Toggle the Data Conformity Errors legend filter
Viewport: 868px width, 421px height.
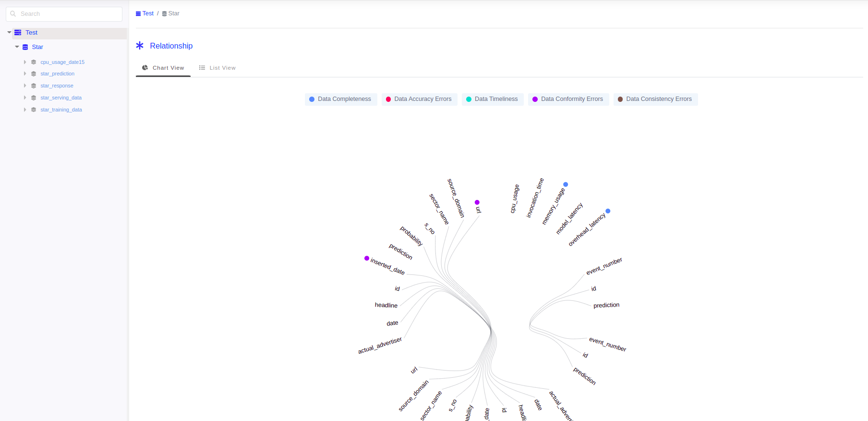[x=568, y=99]
